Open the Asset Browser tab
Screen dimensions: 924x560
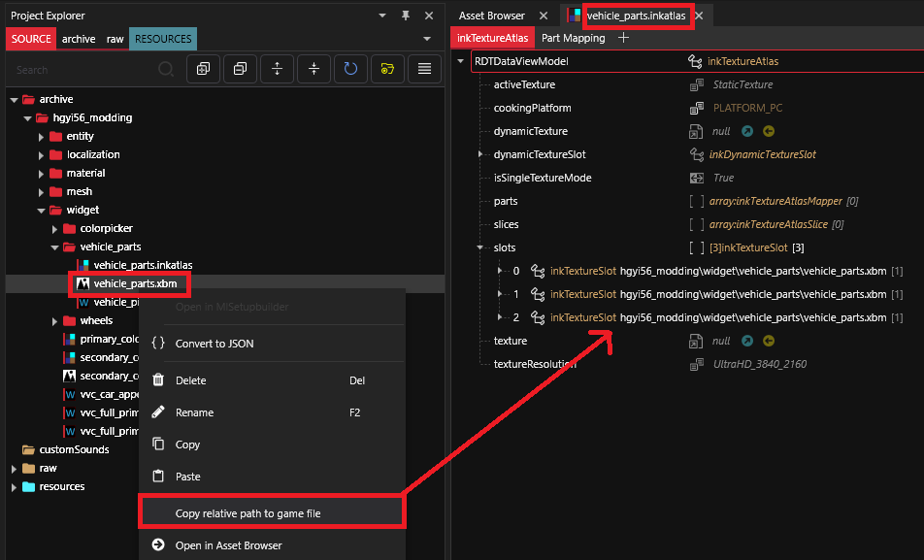click(x=491, y=16)
